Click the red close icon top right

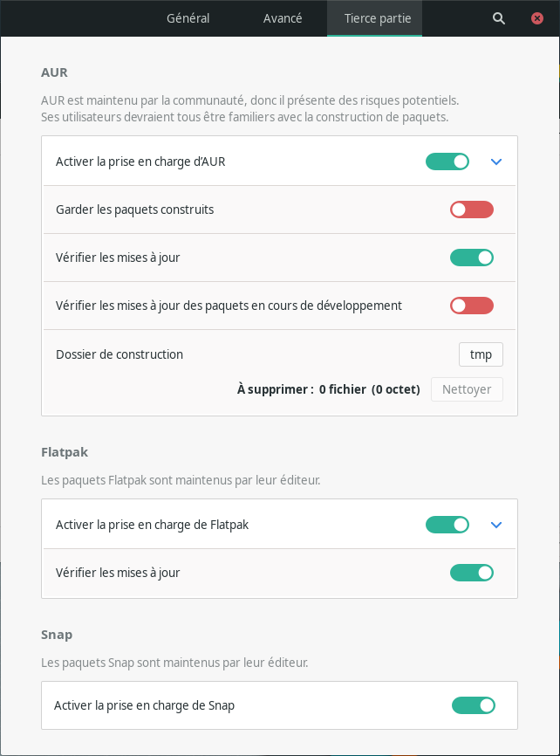(537, 17)
